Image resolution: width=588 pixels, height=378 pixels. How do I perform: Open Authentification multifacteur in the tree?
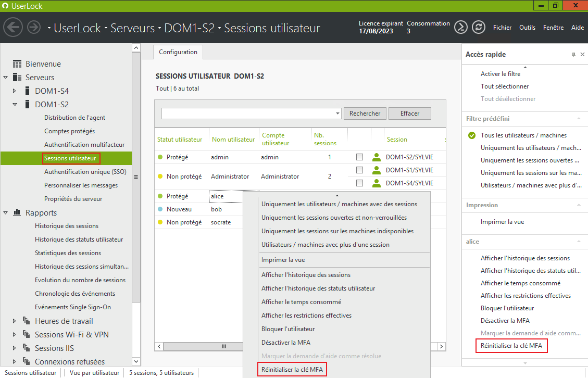click(84, 144)
